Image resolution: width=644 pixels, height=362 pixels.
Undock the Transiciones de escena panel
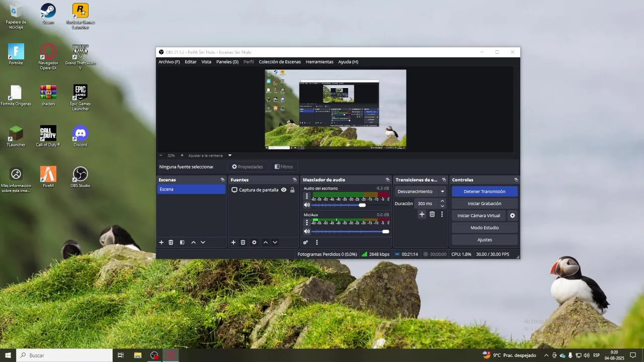[x=444, y=179]
